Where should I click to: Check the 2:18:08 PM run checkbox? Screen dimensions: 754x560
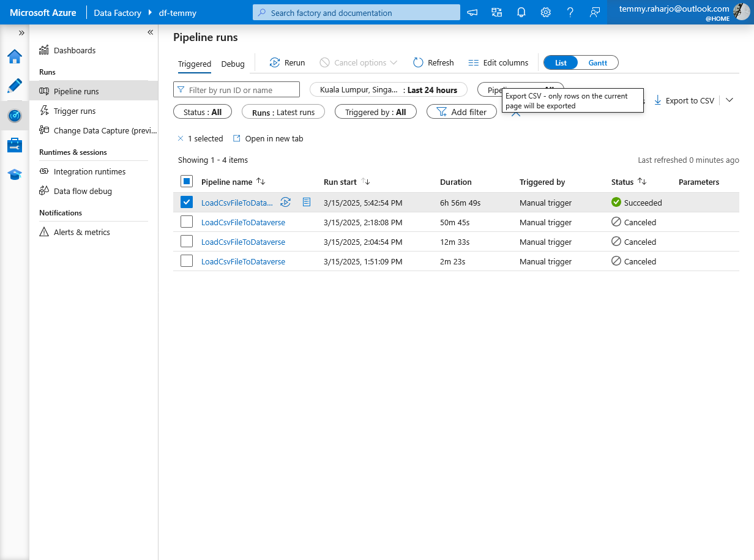[x=187, y=222]
